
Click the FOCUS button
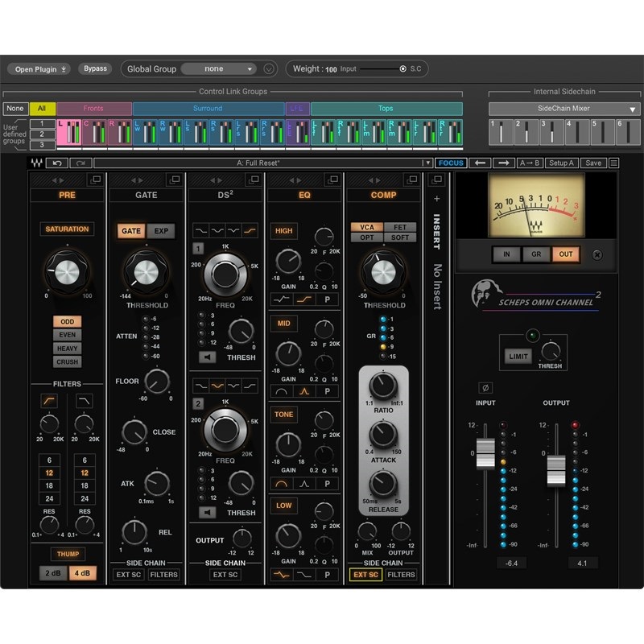point(451,163)
